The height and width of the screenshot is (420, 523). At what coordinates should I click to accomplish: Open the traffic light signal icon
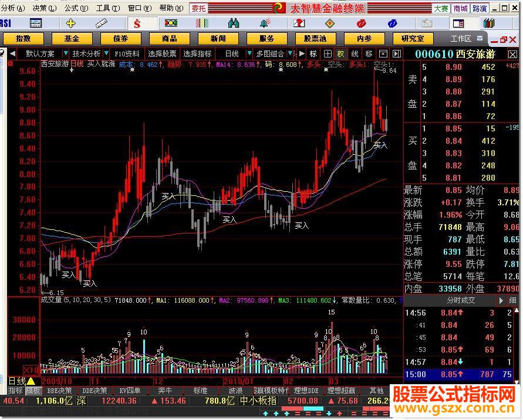point(171,23)
